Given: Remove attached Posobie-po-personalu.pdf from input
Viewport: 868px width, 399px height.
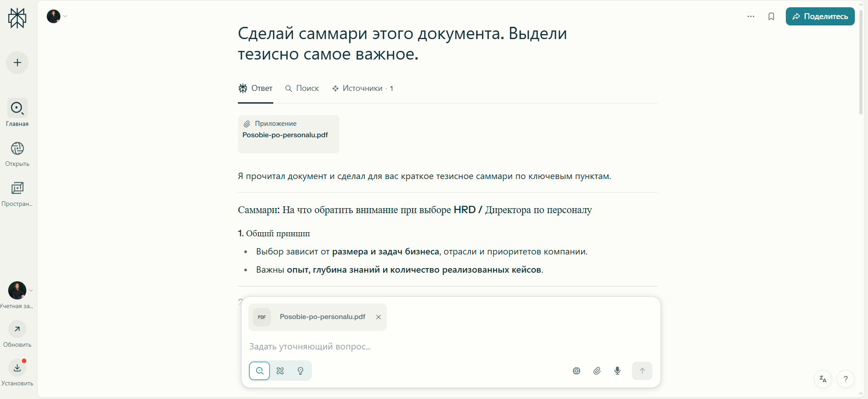Looking at the screenshot, I should [378, 317].
